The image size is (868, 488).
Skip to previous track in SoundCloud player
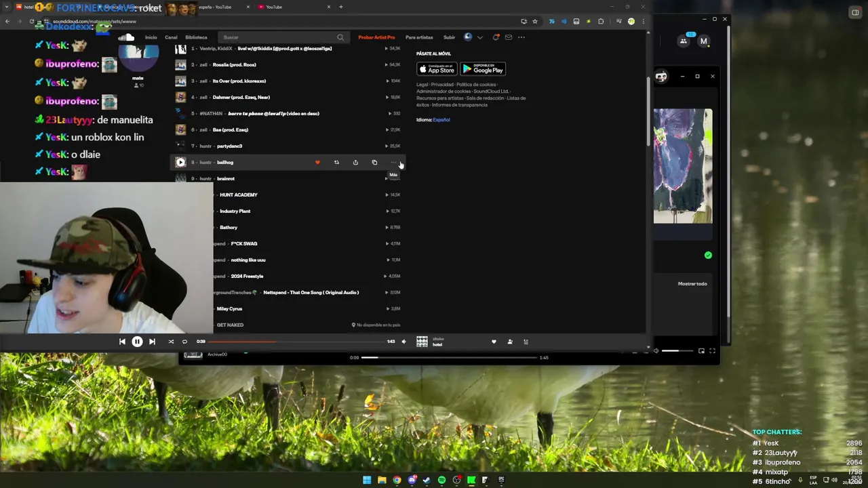122,342
